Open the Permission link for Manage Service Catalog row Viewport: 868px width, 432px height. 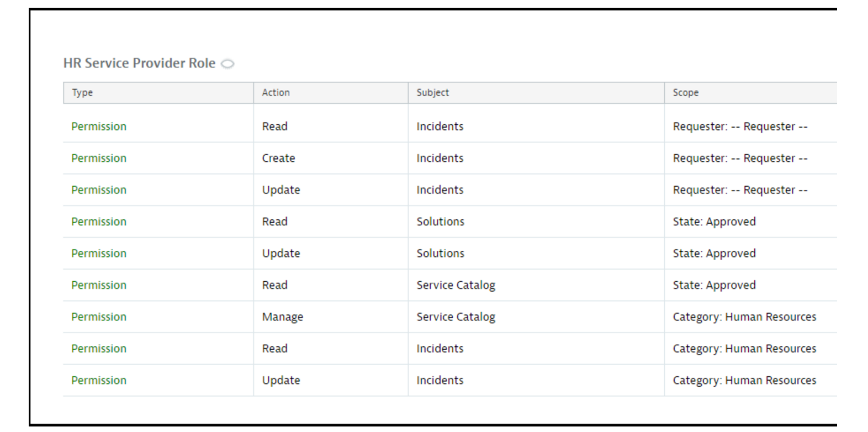[99, 317]
